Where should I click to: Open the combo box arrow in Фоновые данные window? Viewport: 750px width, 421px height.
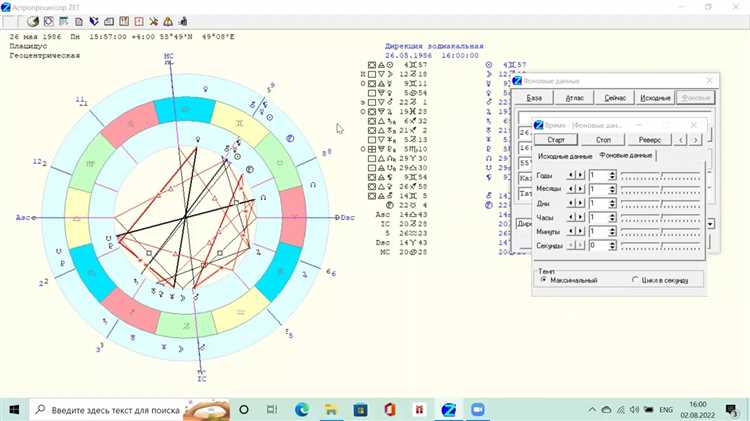coord(711,224)
